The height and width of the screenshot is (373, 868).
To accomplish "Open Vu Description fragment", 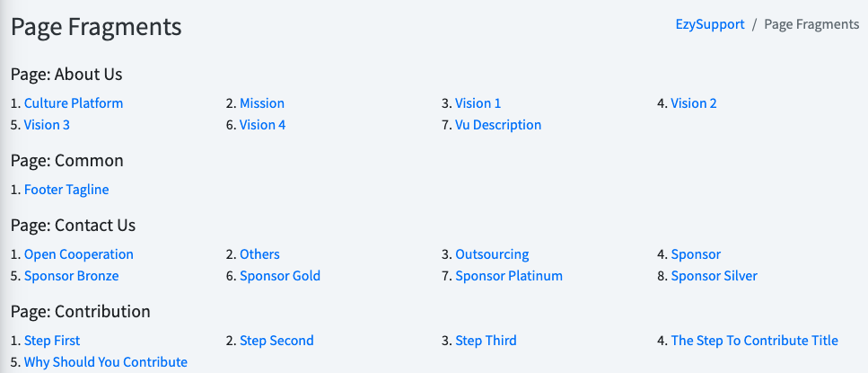I will [x=498, y=125].
